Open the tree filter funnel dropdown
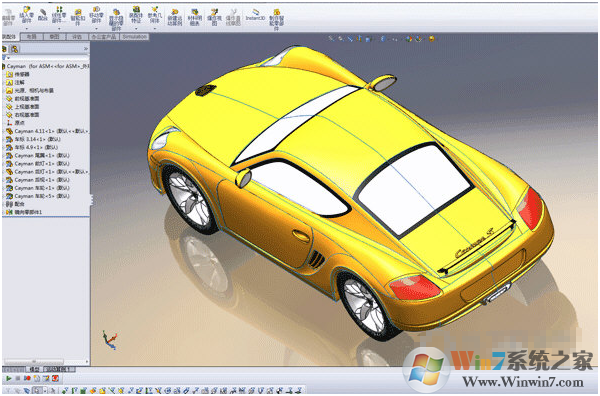The width and height of the screenshot is (600, 396). 5,57
